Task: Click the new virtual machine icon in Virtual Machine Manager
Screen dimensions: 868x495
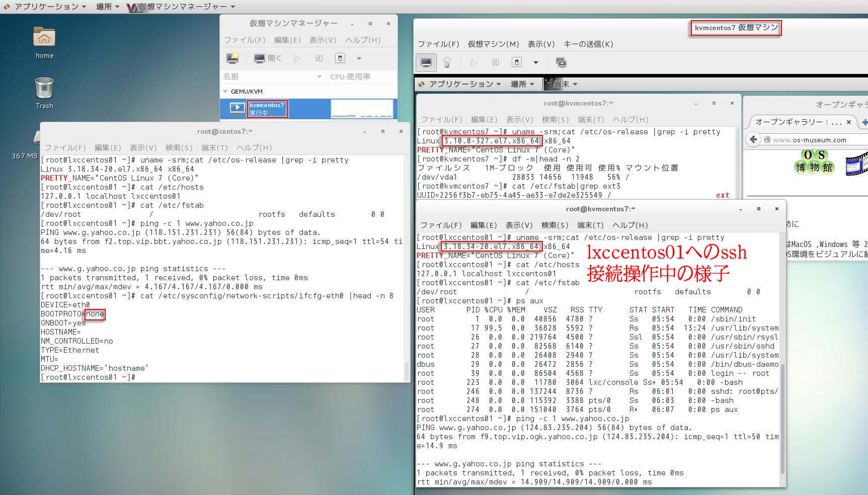Action: click(232, 58)
